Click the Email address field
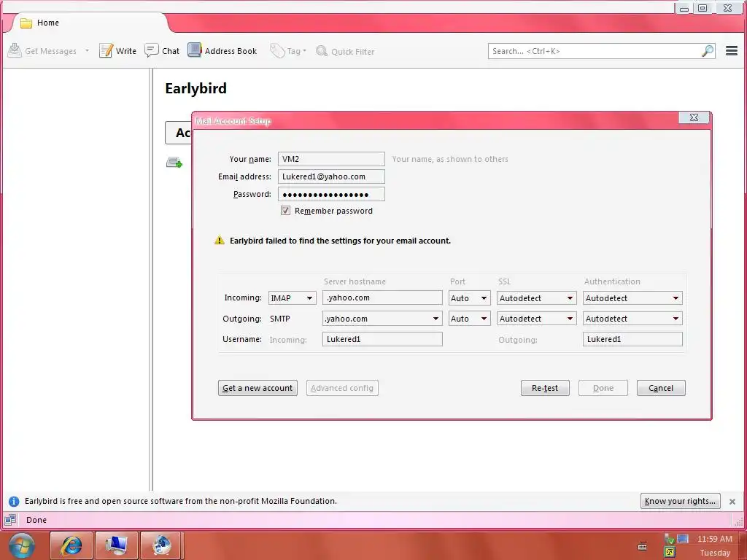 (331, 176)
